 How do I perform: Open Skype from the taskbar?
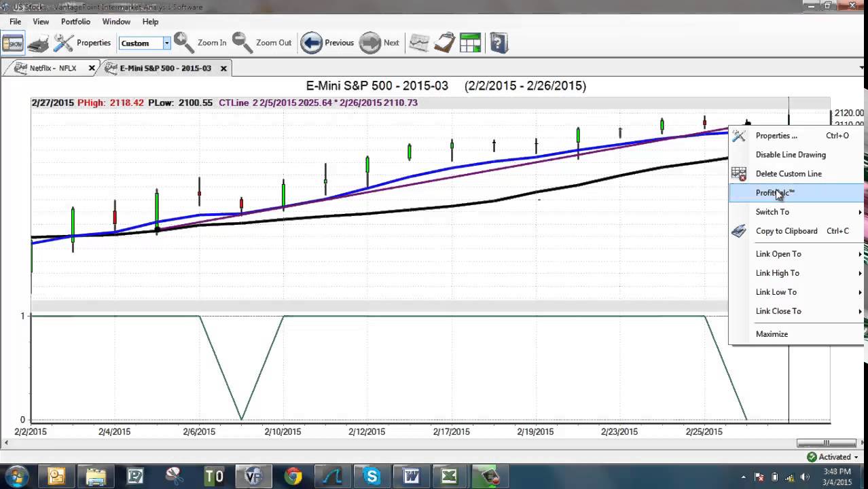point(372,476)
